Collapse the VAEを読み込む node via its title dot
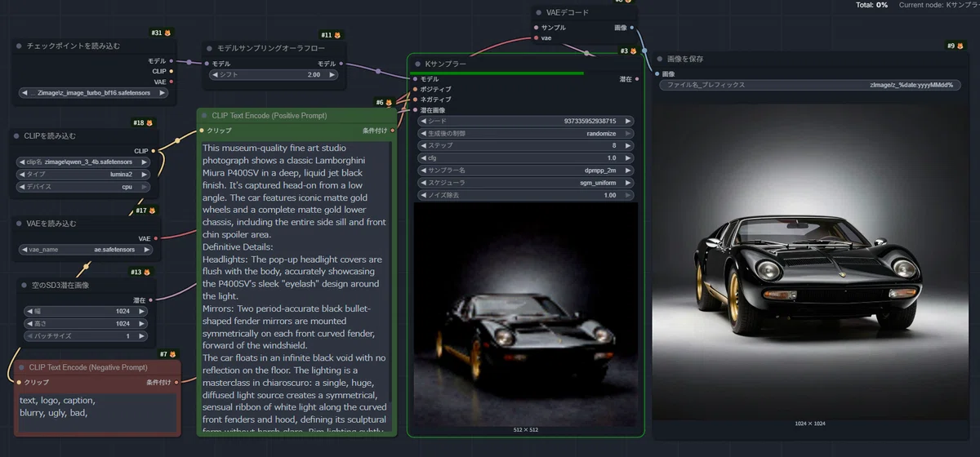Screen dimensions: 980x457 pyautogui.click(x=19, y=224)
